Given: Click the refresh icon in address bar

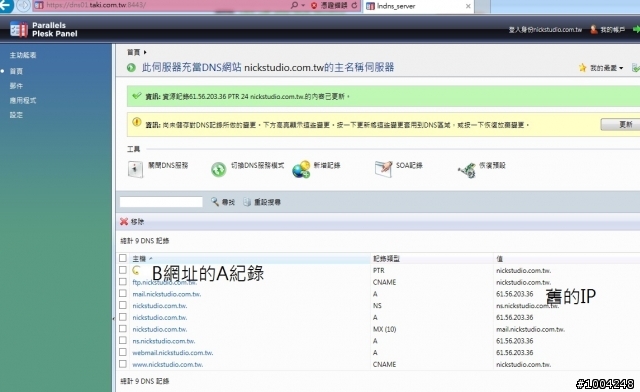Looking at the screenshot, I should pyautogui.click(x=354, y=6).
